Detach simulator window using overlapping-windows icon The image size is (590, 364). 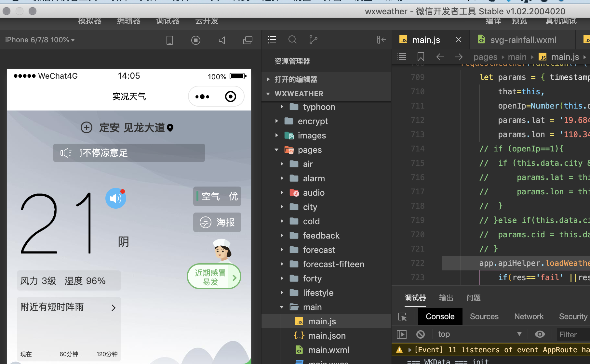click(x=248, y=40)
